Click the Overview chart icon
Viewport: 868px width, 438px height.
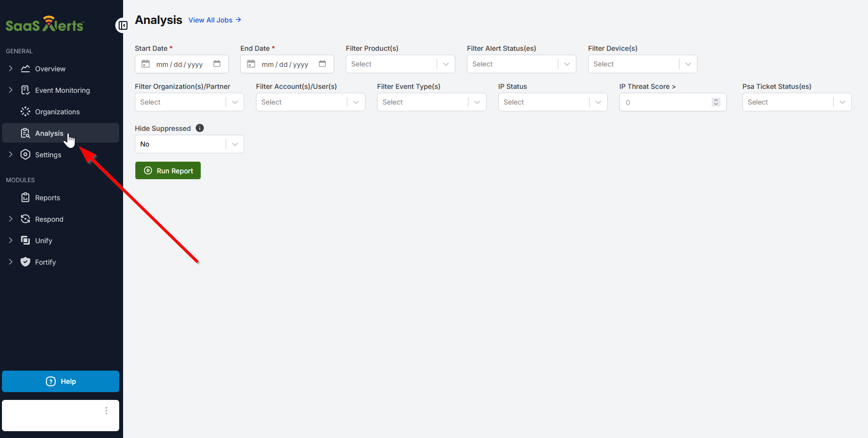[25, 69]
